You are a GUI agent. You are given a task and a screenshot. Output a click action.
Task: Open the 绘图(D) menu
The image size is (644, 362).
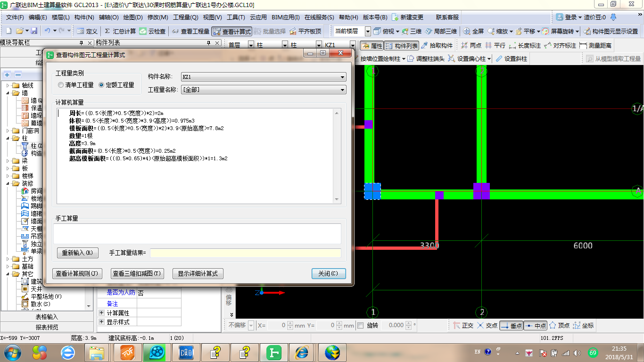click(x=132, y=17)
